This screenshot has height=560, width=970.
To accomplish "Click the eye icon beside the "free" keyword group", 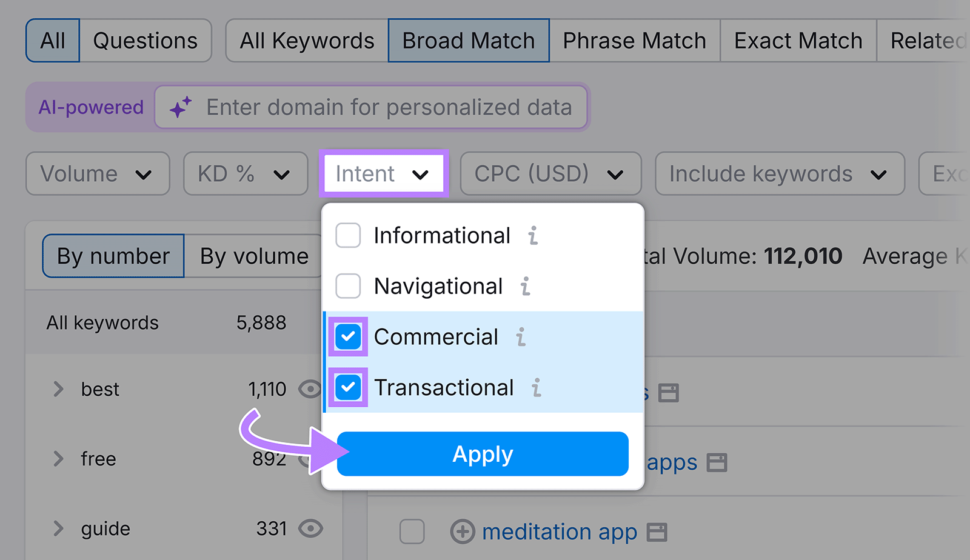I will click(x=311, y=459).
